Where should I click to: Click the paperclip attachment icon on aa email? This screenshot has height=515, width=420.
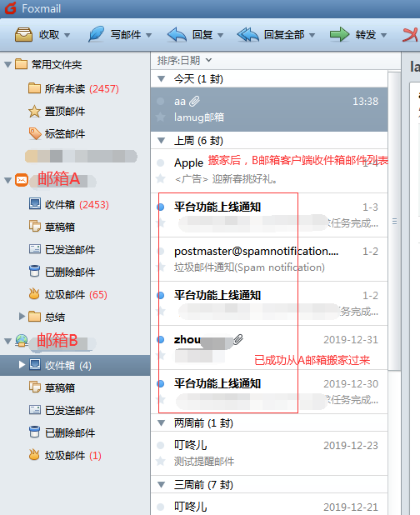click(x=194, y=101)
